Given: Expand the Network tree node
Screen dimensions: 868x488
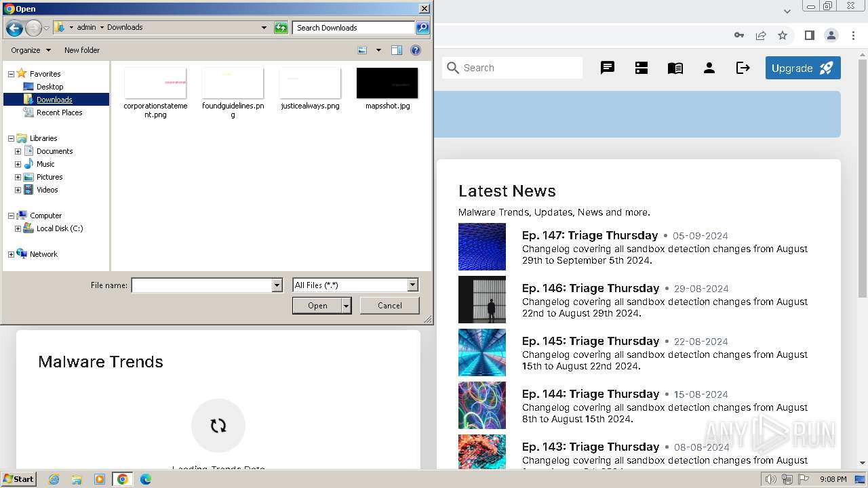Looking at the screenshot, I should (x=11, y=254).
